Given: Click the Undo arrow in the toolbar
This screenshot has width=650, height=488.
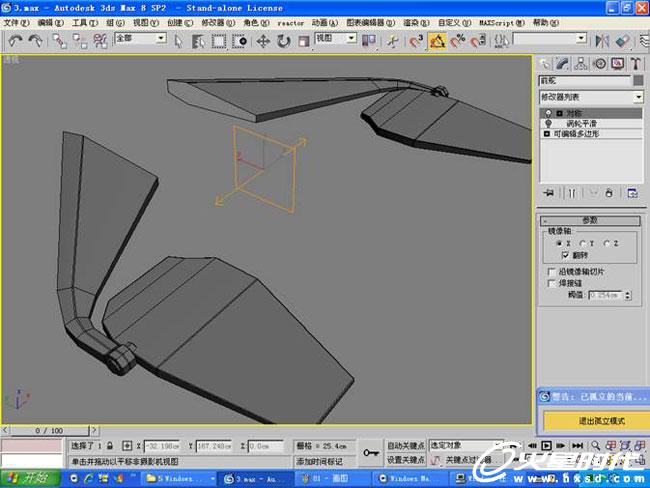Looking at the screenshot, I should (15, 41).
